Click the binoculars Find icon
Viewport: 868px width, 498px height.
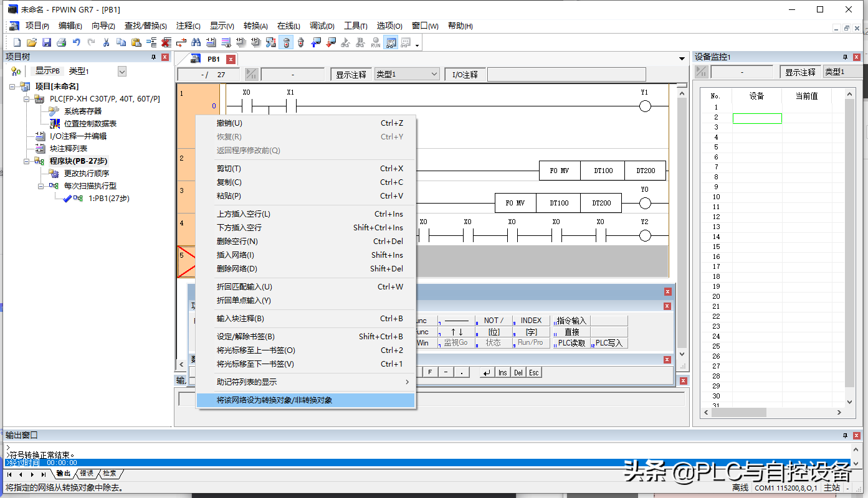[196, 42]
